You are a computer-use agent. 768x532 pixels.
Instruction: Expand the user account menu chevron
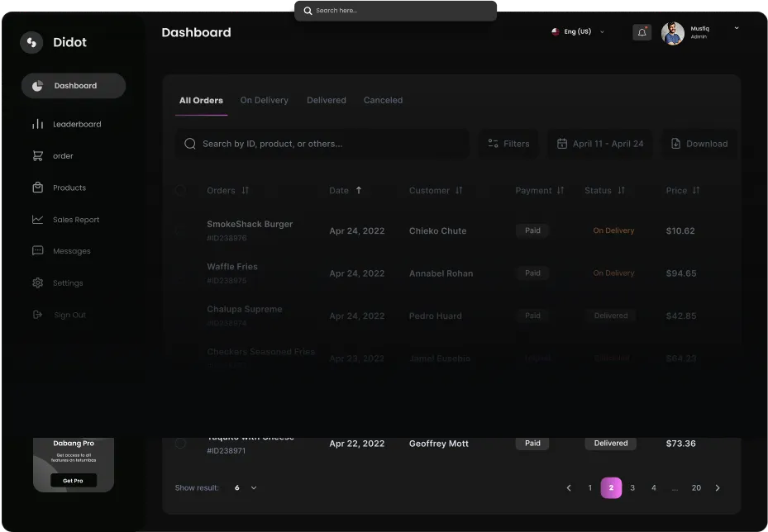[x=736, y=28]
